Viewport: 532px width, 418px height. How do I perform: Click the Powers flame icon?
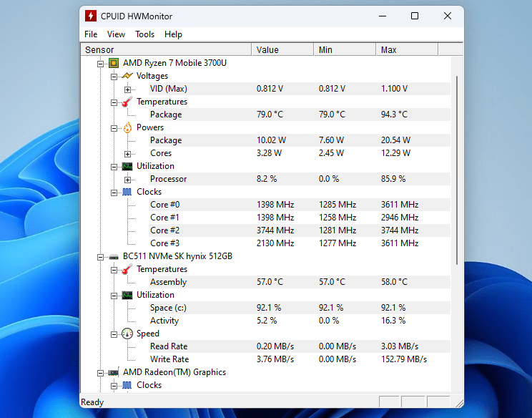pyautogui.click(x=127, y=127)
